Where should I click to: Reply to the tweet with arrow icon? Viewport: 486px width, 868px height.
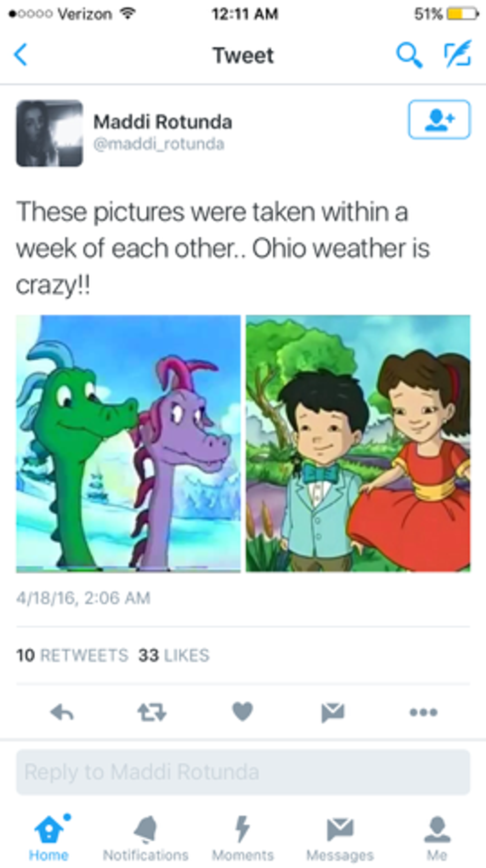[x=62, y=713]
